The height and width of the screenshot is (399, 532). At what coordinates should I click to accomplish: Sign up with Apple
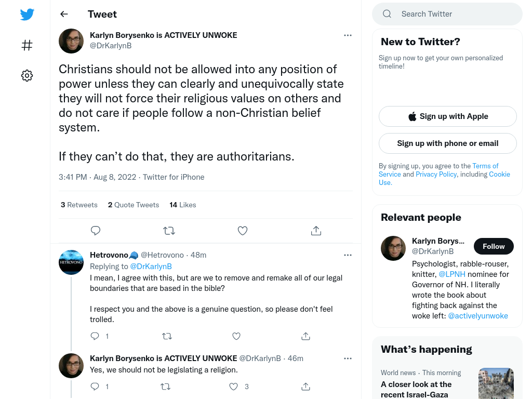coord(447,116)
